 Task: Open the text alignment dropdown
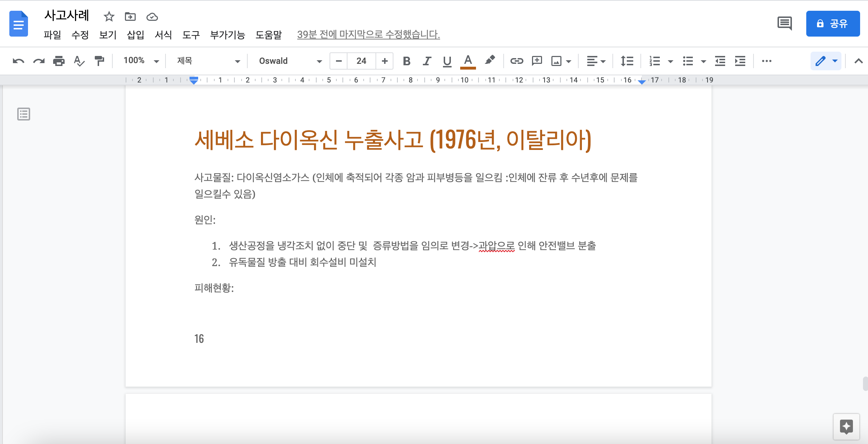[x=596, y=61]
